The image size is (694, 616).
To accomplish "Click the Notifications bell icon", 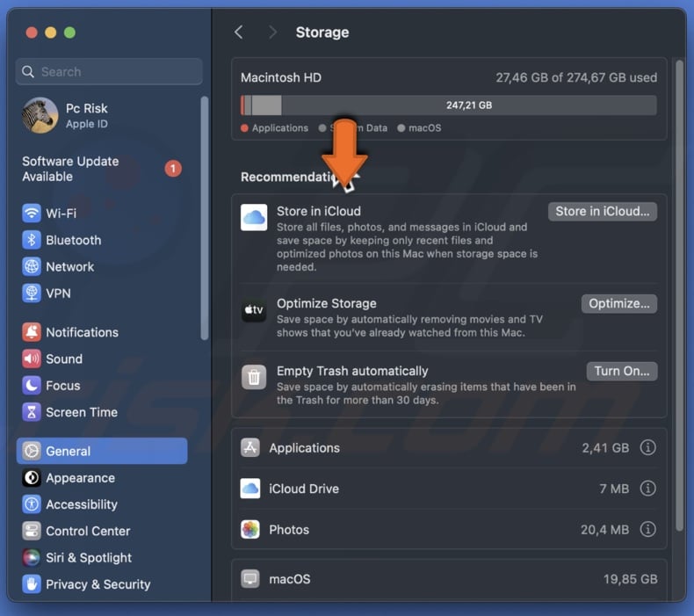I will pos(32,332).
